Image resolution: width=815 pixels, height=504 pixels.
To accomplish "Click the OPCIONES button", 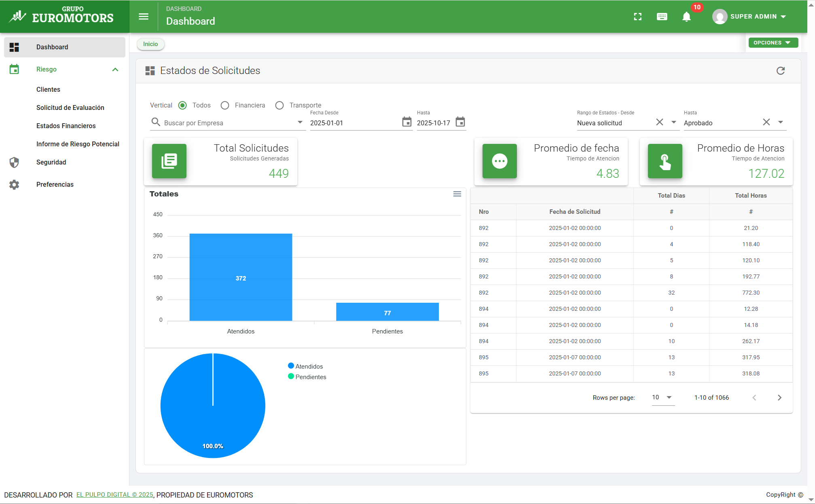I will coord(773,43).
